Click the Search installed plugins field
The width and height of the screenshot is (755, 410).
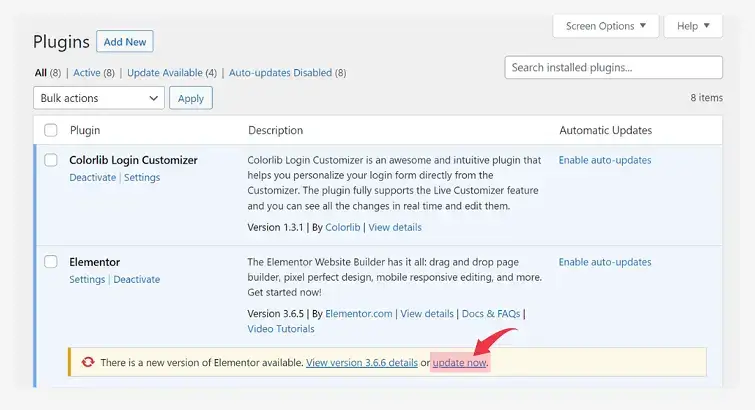(613, 67)
